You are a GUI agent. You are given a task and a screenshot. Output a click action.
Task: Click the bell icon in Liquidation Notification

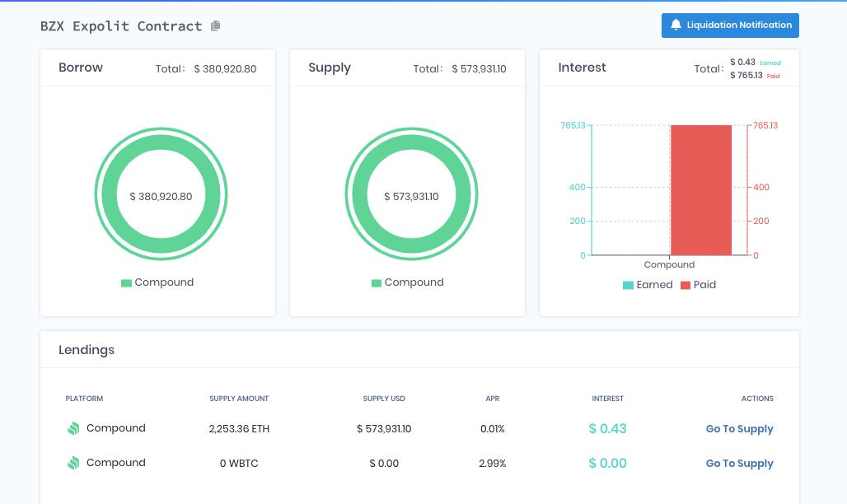coord(676,25)
